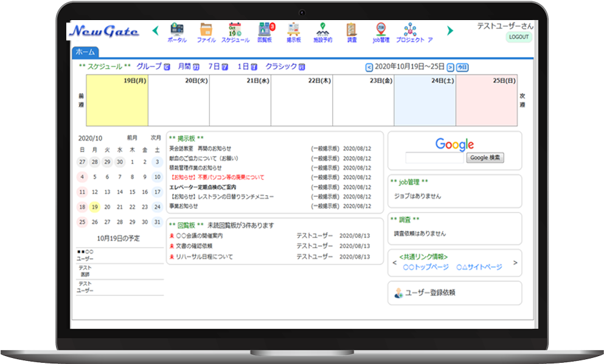Click the Google search input field

(x=434, y=158)
